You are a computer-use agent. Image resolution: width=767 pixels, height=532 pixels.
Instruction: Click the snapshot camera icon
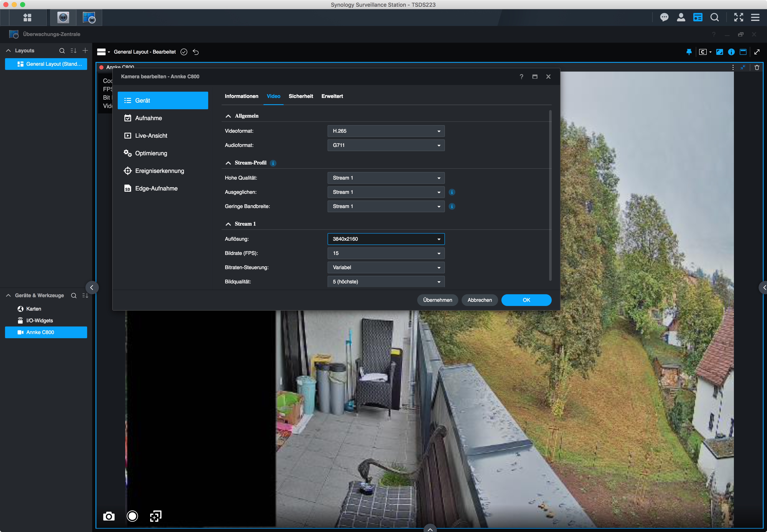click(x=109, y=516)
